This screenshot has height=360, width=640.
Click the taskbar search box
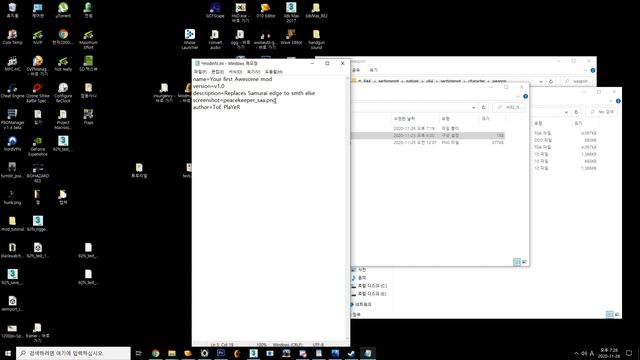click(73, 353)
